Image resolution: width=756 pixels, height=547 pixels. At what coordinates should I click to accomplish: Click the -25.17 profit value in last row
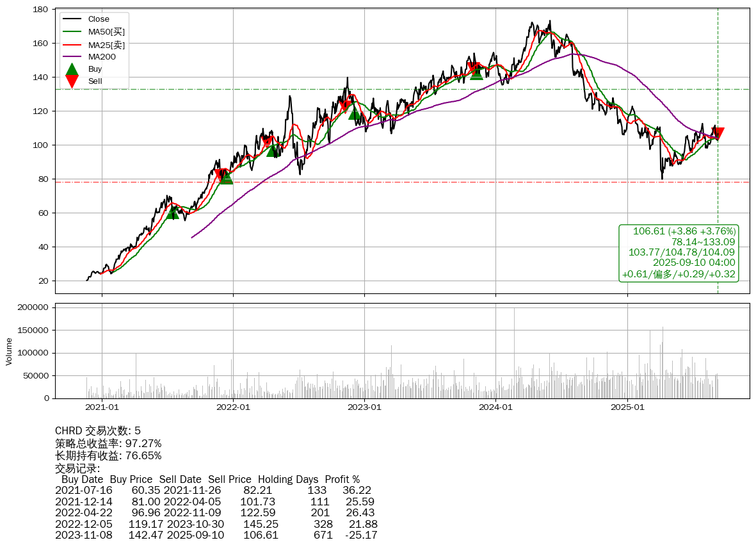pyautogui.click(x=361, y=535)
